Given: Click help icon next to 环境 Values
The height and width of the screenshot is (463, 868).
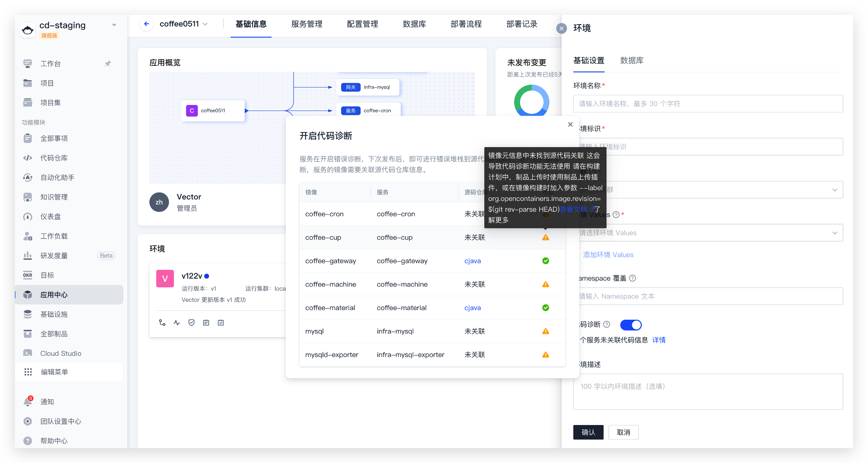Looking at the screenshot, I should 616,215.
